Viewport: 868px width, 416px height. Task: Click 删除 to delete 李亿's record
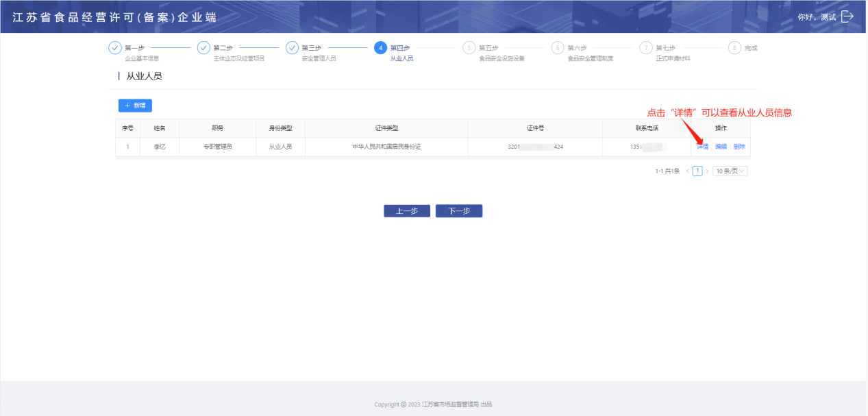click(739, 147)
